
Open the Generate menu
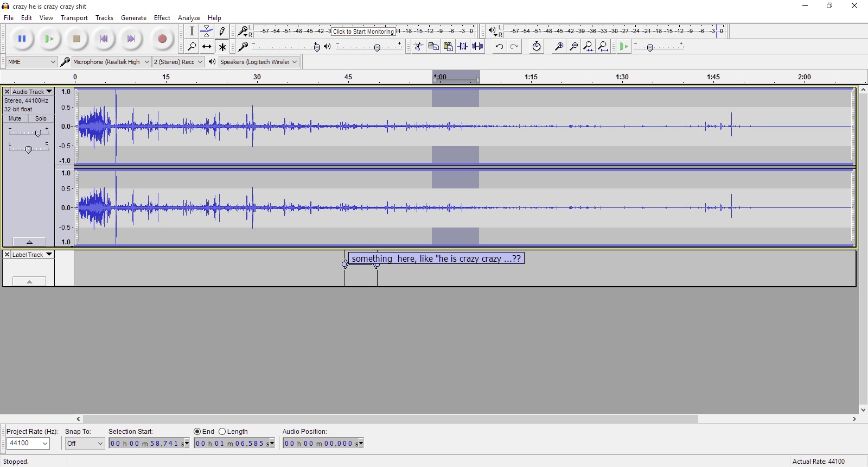pos(133,18)
